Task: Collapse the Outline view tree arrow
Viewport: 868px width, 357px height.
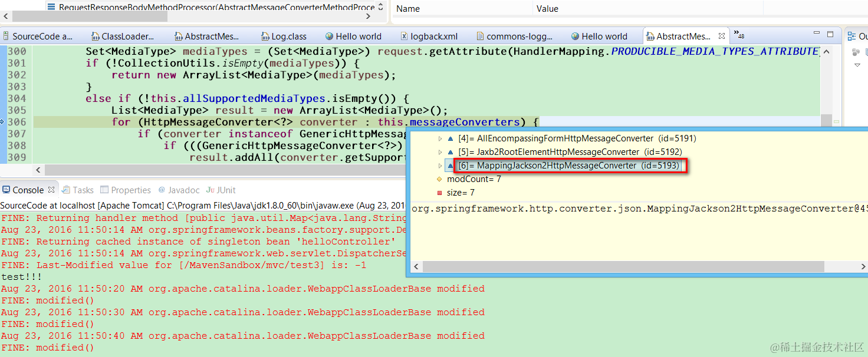Action: click(857, 65)
